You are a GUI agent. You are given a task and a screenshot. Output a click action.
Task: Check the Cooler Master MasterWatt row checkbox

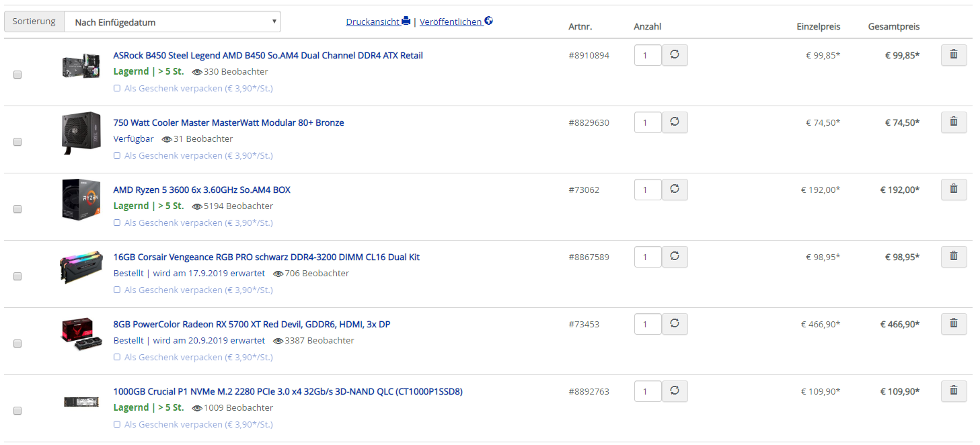17,142
